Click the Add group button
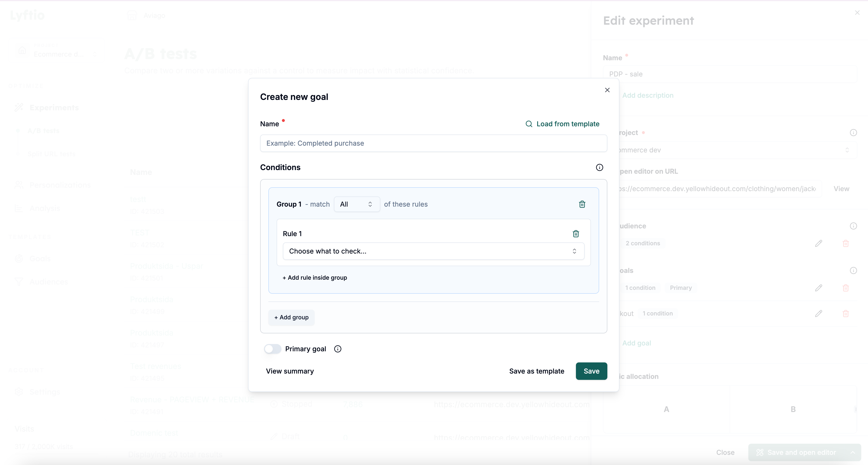Viewport: 868px width, 465px height. (x=291, y=317)
